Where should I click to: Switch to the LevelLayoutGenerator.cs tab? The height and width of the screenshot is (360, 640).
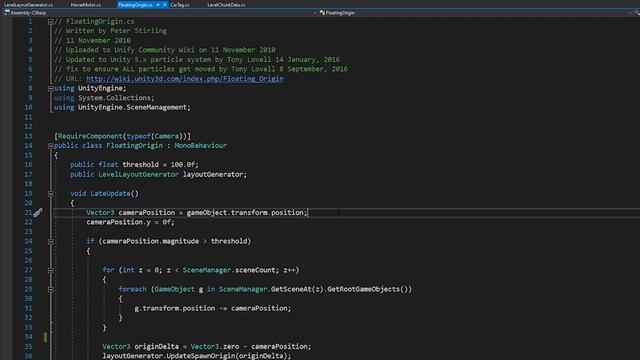tap(28, 5)
